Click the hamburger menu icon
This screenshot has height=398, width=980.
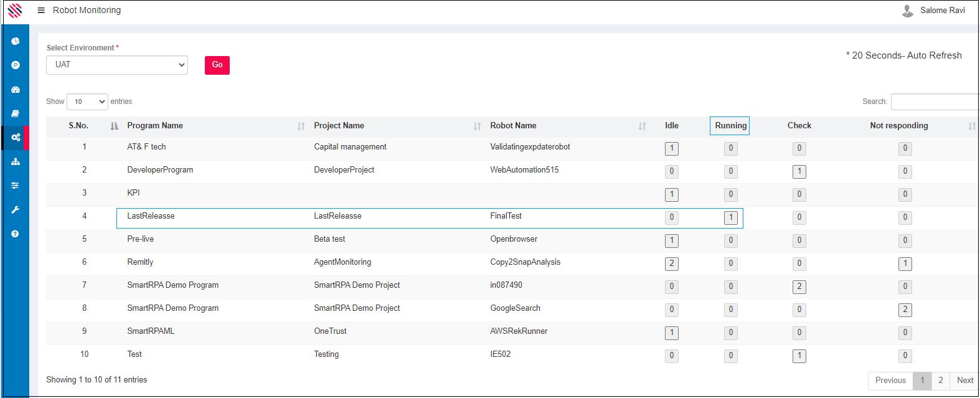[x=41, y=11]
